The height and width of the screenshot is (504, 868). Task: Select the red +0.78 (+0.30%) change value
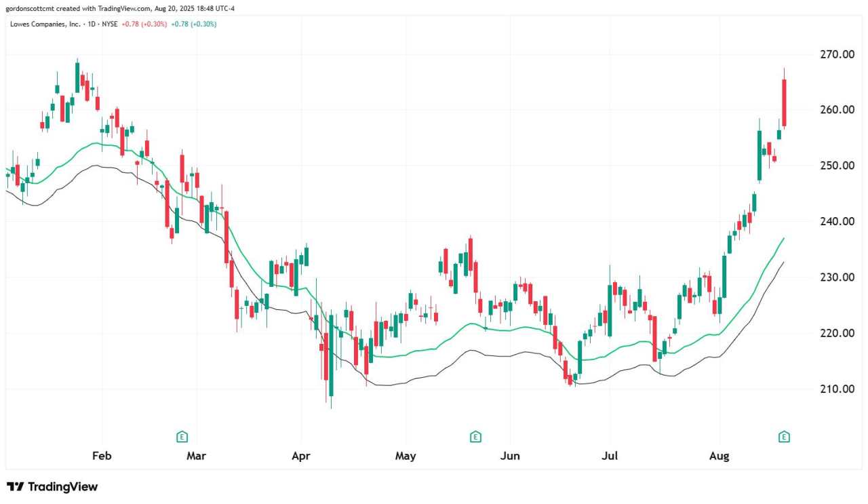click(144, 24)
